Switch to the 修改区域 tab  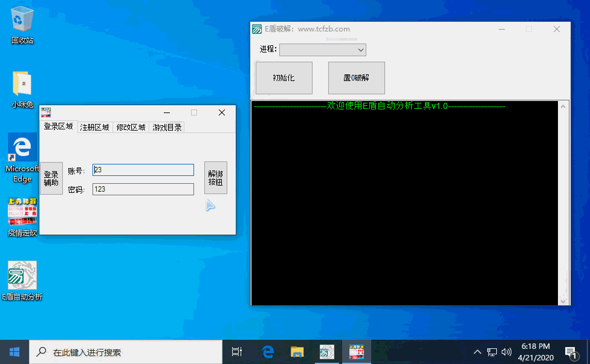pyautogui.click(x=131, y=127)
